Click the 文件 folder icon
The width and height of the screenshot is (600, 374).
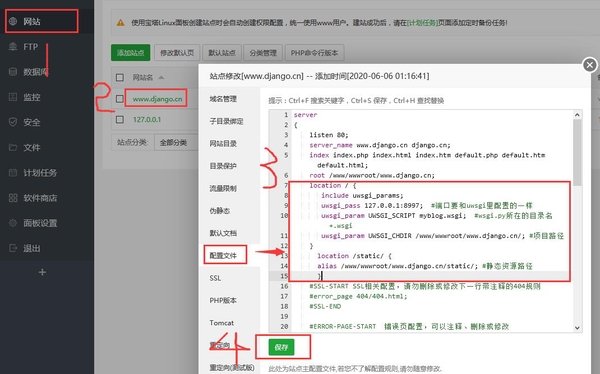[x=13, y=147]
